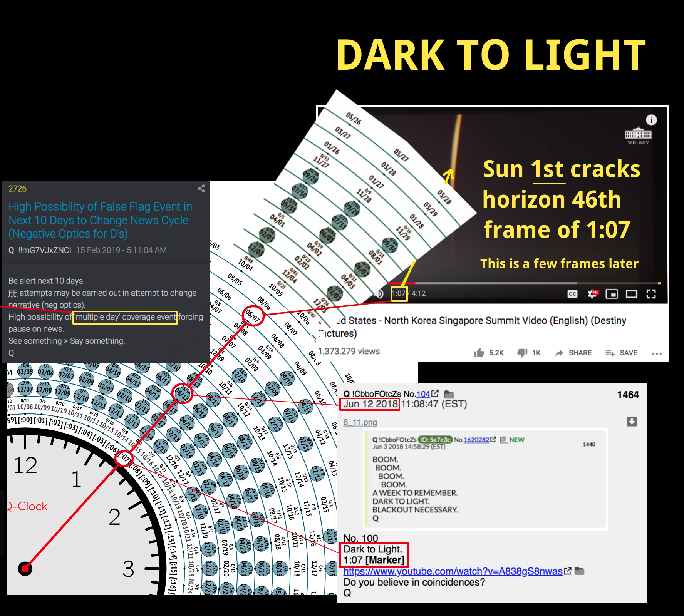Open the HD video settings gear
Image resolution: width=684 pixels, height=616 pixels.
coord(593,294)
